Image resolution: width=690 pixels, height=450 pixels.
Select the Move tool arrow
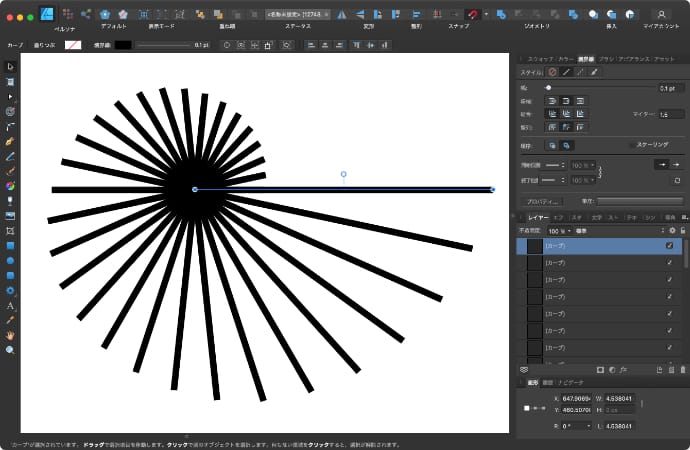coord(10,66)
